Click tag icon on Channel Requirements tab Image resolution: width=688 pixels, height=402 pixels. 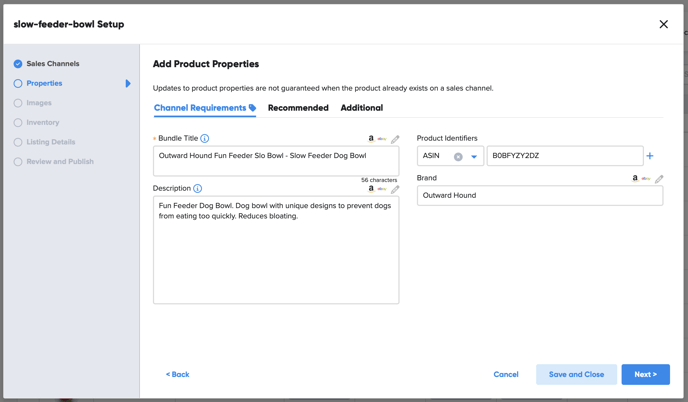pos(252,108)
